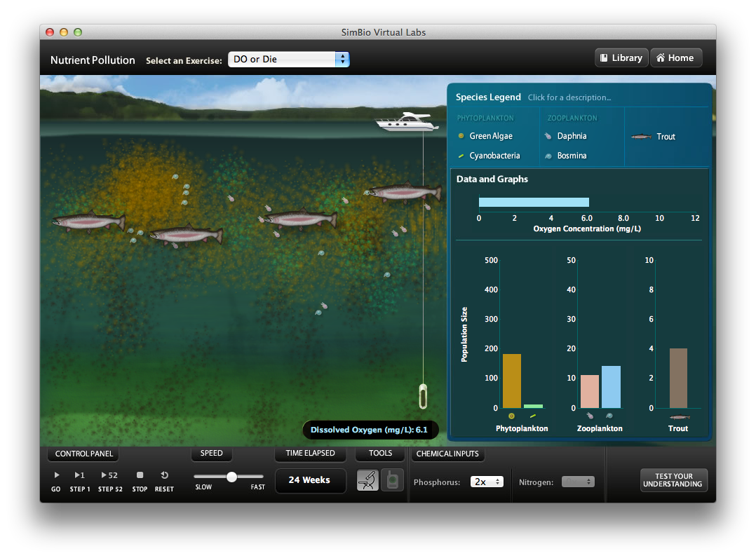Open the Select an Exercise dropdown
Screen dimensions: 756x558
coord(288,60)
